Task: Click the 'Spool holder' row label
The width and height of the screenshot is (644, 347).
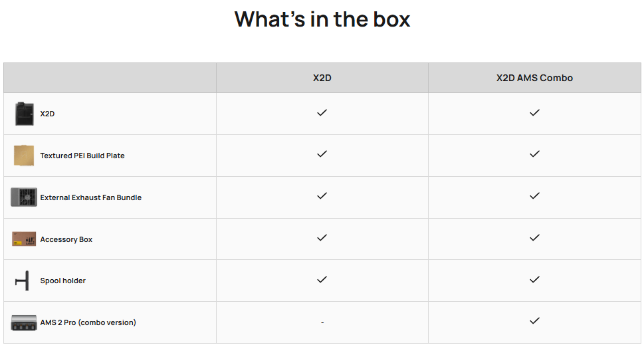Action: tap(63, 281)
